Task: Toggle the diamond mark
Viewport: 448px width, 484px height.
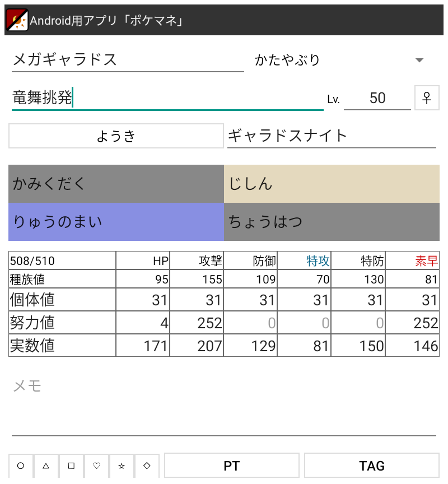Action: 147,466
